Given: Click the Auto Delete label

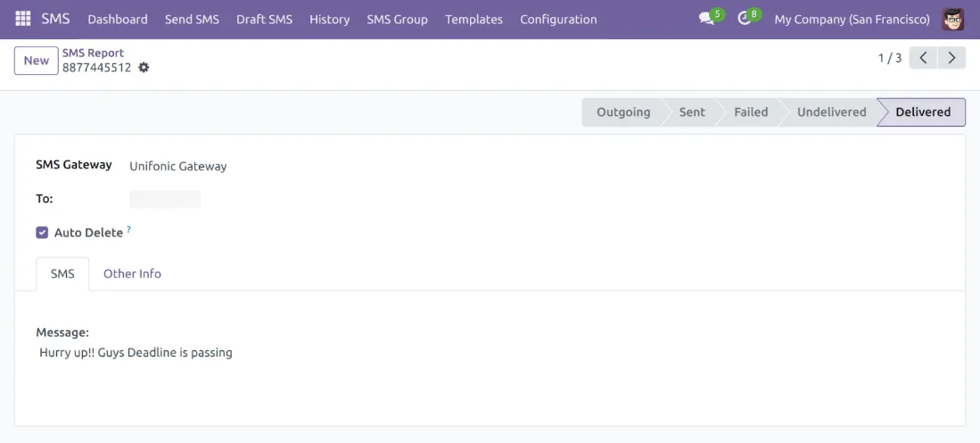Looking at the screenshot, I should tap(89, 233).
